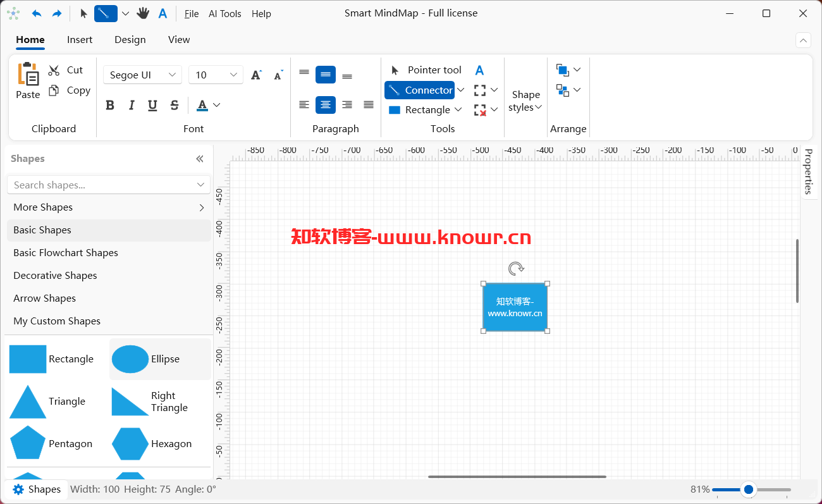Viewport: 822px width, 504px height.
Task: Select the Basic Shapes category
Action: tap(109, 230)
